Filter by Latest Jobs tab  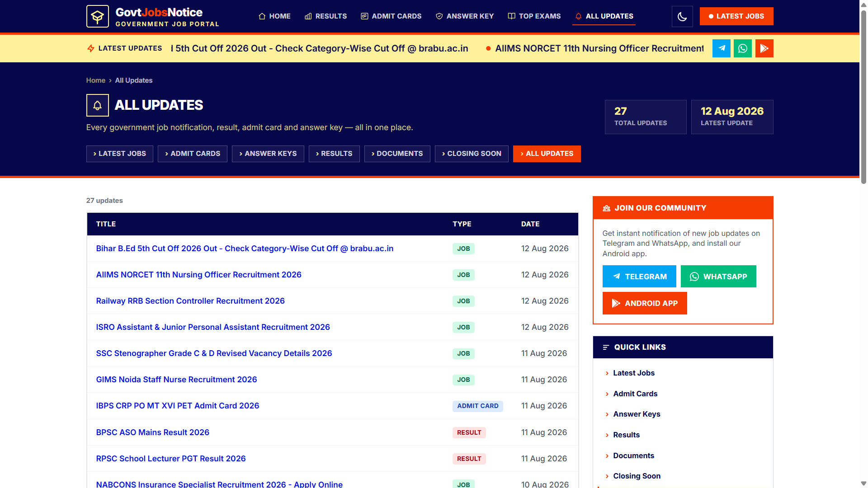tap(120, 154)
